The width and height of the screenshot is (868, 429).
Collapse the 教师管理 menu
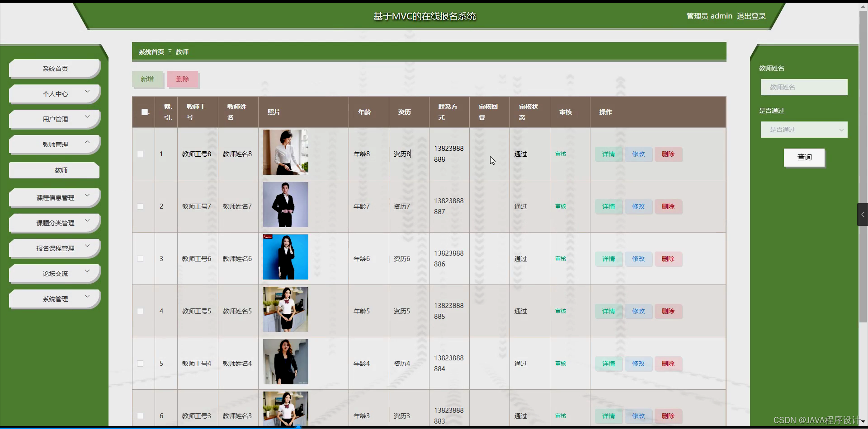click(54, 144)
